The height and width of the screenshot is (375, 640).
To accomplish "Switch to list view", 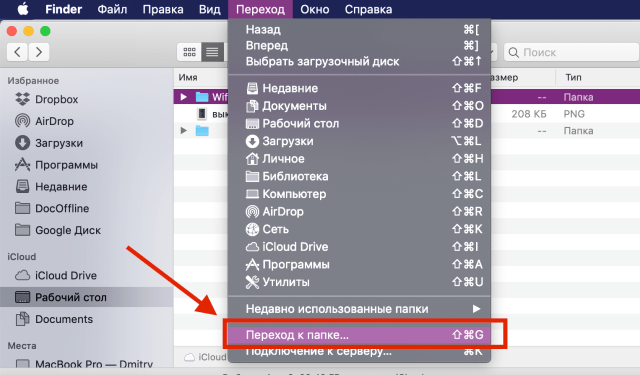I will [212, 52].
